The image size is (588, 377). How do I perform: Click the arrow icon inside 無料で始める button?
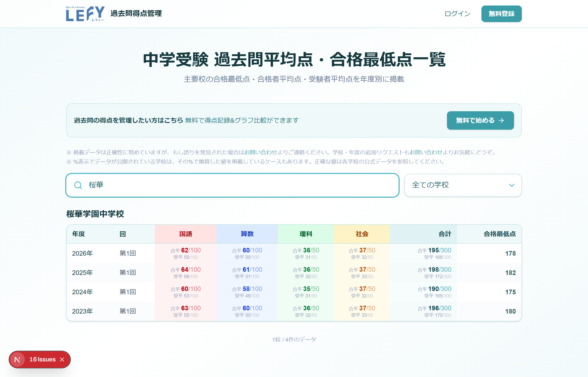[x=502, y=120]
